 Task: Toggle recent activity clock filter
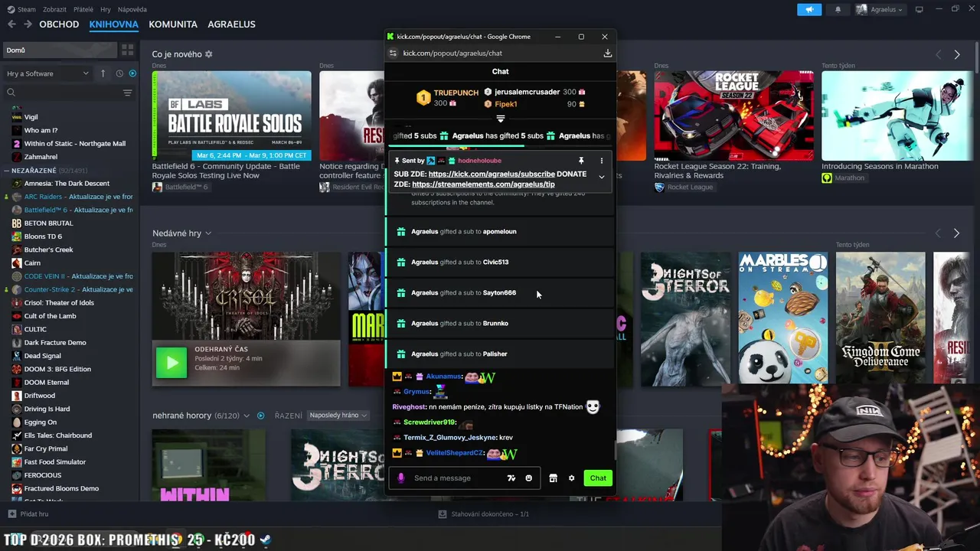(119, 73)
